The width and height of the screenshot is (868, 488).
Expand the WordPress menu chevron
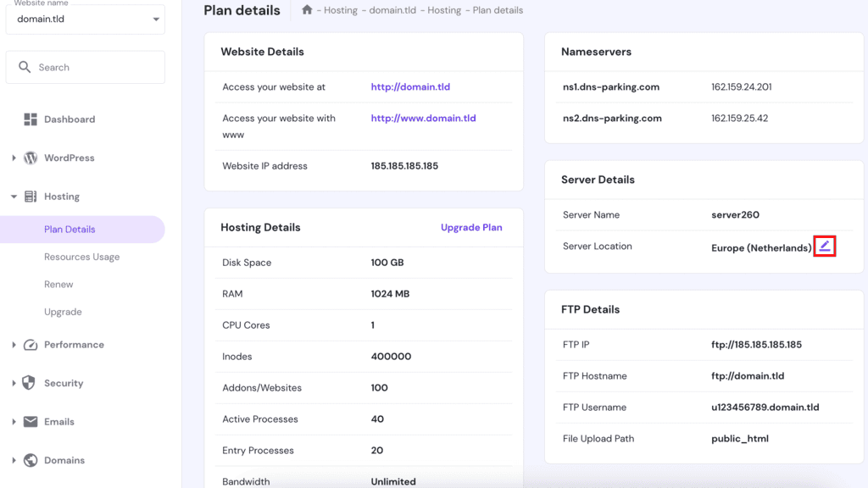click(12, 158)
